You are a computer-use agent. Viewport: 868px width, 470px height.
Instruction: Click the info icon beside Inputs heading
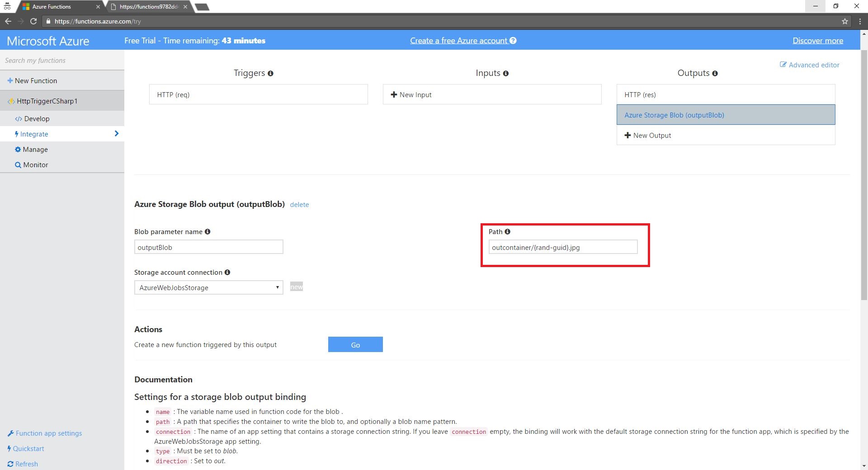coord(506,74)
